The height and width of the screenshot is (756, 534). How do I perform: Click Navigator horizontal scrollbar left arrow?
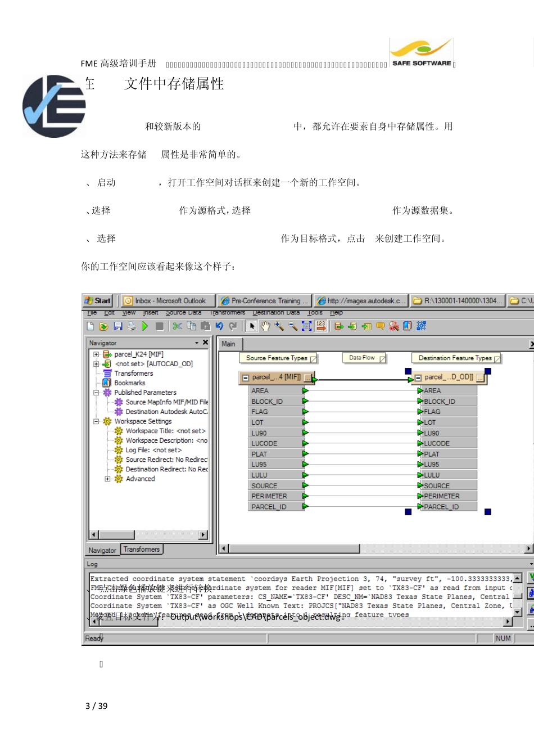94,535
